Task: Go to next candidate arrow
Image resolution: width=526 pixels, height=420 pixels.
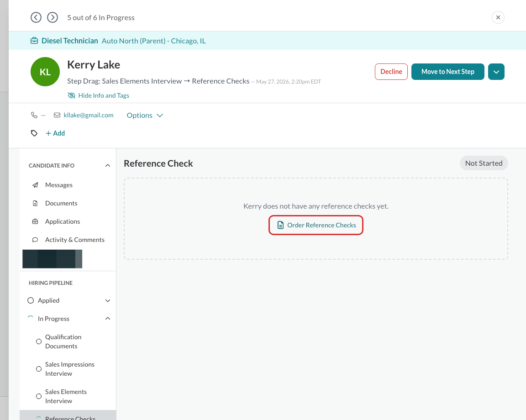Action: click(53, 17)
